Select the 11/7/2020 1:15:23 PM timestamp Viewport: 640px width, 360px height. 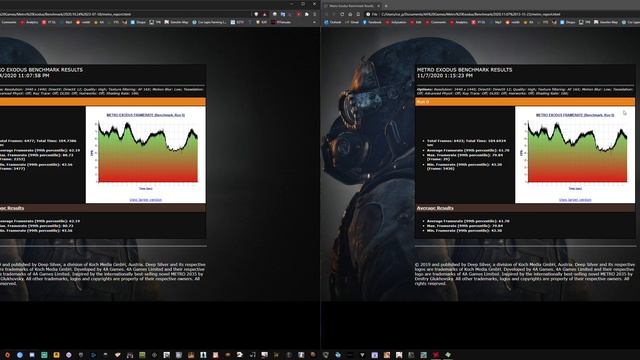pyautogui.click(x=444, y=76)
